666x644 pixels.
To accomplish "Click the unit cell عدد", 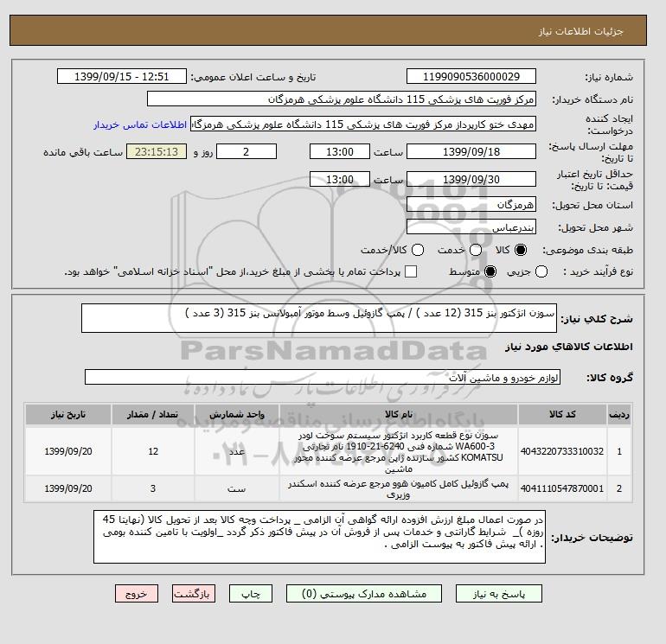I will pos(237,451).
